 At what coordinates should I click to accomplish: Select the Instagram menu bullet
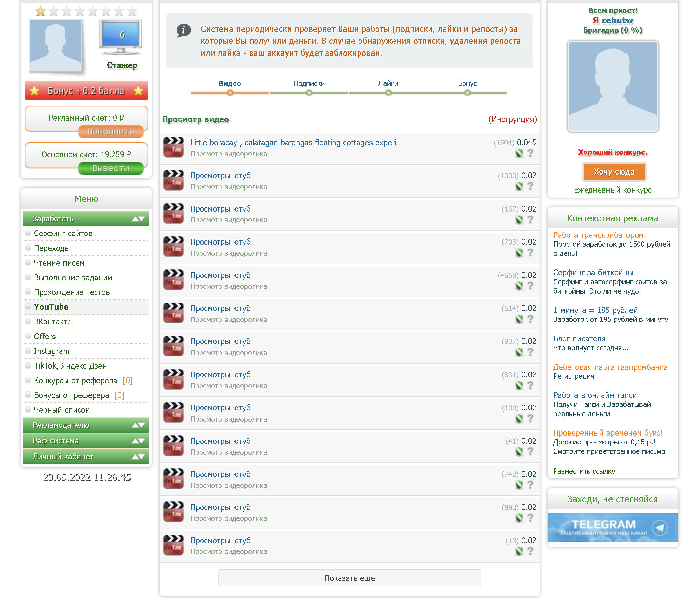[28, 351]
